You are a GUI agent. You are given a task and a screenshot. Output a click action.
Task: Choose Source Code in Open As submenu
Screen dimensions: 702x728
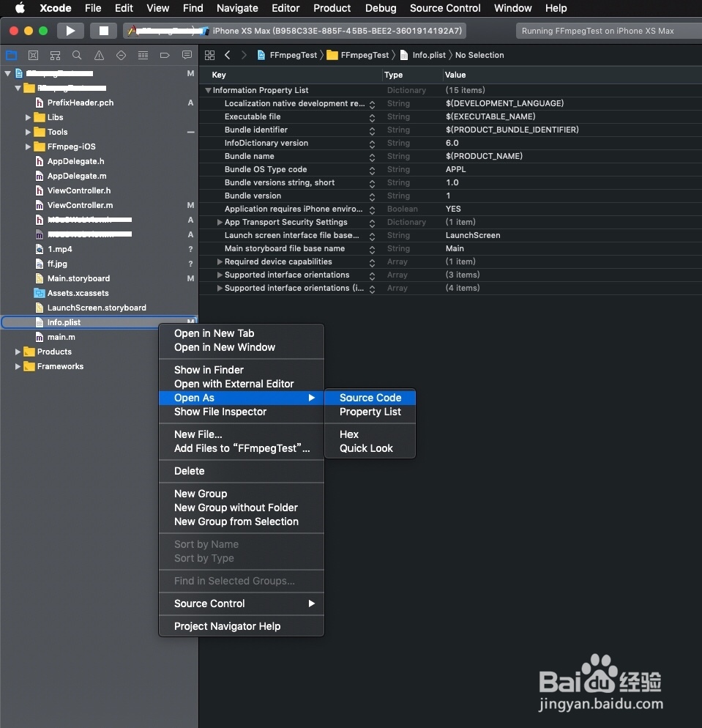[370, 398]
